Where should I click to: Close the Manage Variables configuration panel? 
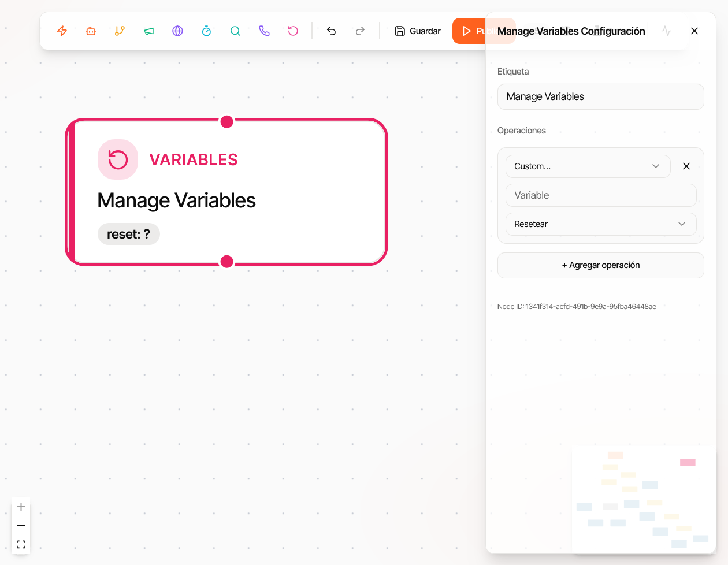(694, 31)
